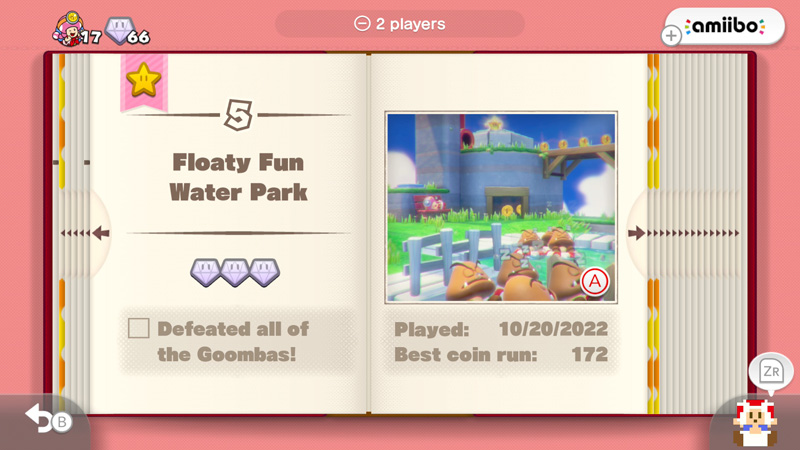This screenshot has height=450, width=800.
Task: Select the Floaty Fun Water Park title
Action: pos(238,177)
